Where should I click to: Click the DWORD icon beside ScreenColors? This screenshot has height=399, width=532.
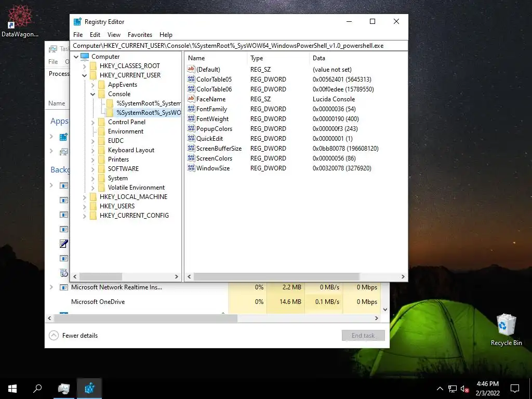coord(191,158)
